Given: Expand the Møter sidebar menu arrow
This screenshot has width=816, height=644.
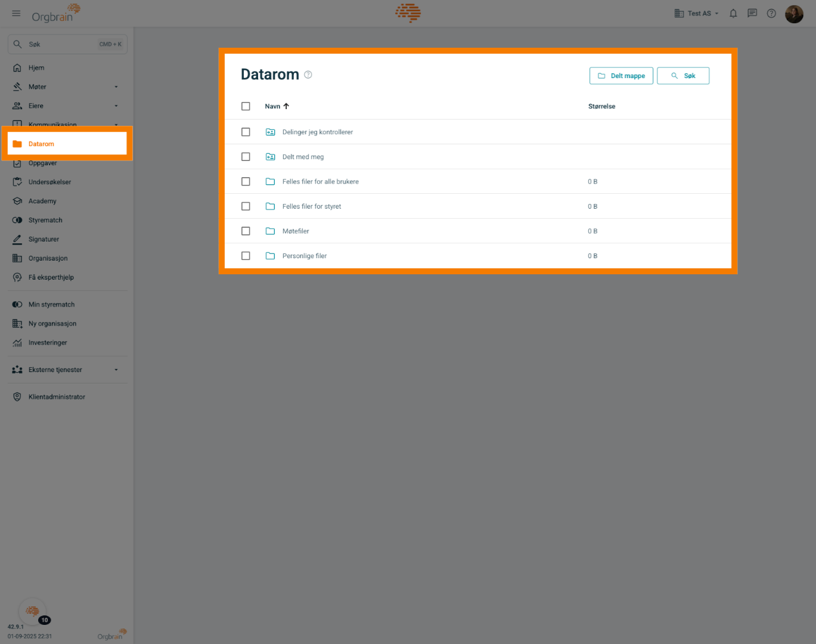Looking at the screenshot, I should [116, 87].
